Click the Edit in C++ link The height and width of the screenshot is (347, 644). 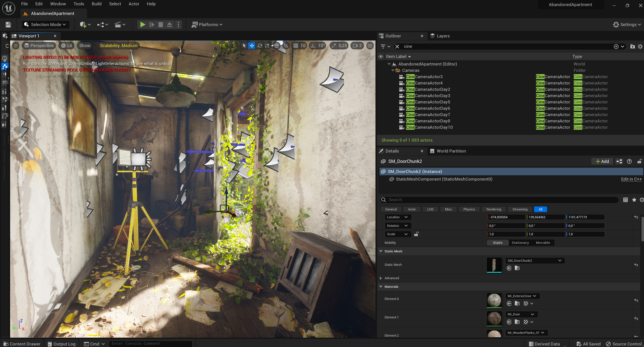(x=631, y=179)
